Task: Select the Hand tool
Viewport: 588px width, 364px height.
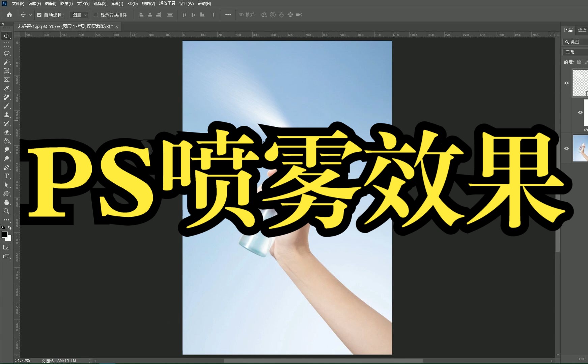Action: (6, 203)
